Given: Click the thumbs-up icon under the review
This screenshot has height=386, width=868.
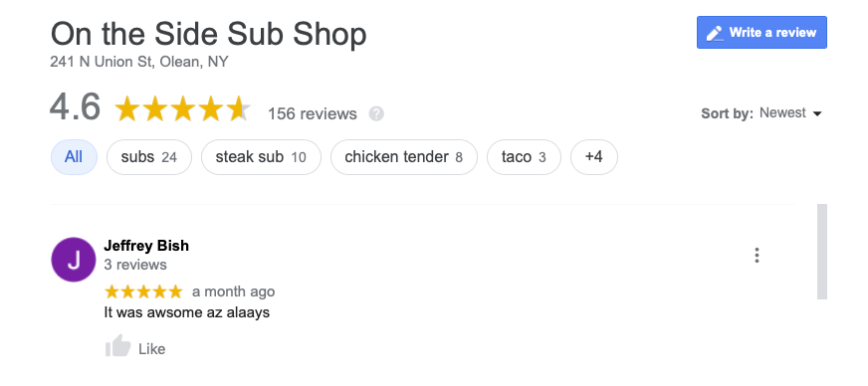Looking at the screenshot, I should click(x=117, y=347).
